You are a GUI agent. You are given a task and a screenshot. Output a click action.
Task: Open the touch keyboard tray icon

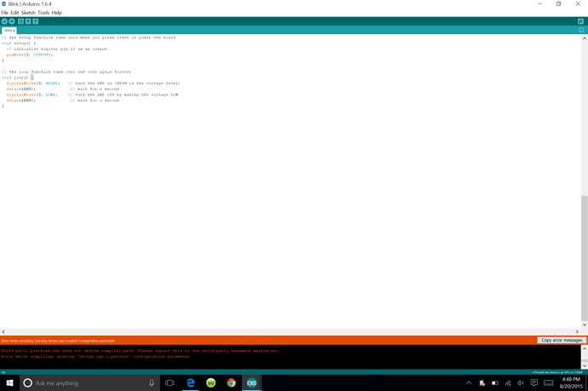pyautogui.click(x=549, y=382)
